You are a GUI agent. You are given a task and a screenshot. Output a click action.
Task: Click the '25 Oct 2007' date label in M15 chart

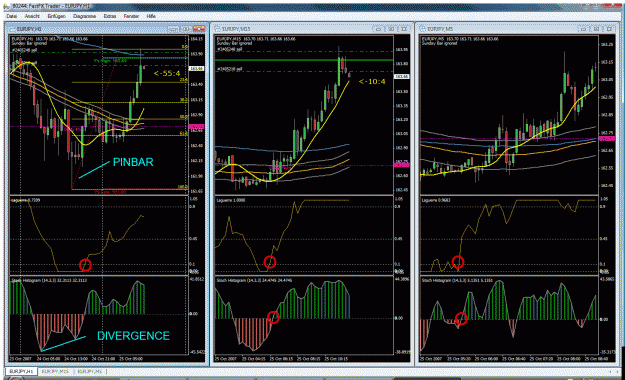point(226,358)
